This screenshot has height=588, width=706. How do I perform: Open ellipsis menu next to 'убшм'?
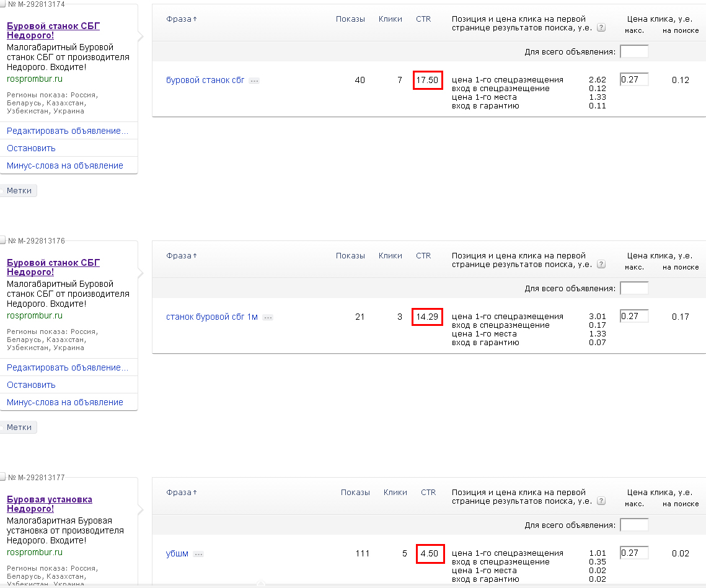point(198,554)
